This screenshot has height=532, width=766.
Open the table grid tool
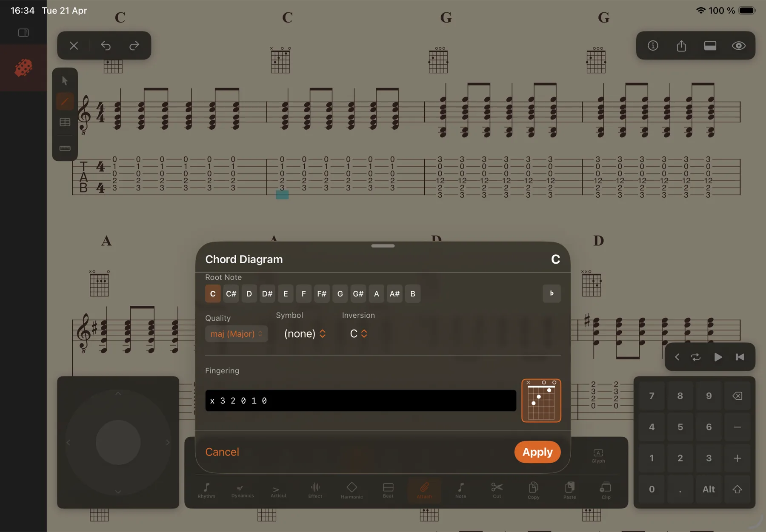[x=65, y=122]
